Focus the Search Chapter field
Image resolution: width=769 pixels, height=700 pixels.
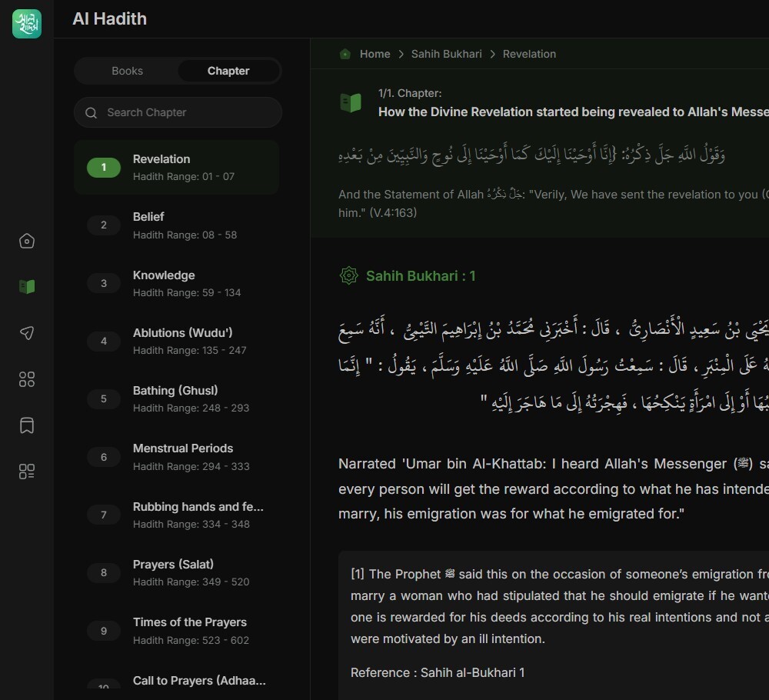178,112
